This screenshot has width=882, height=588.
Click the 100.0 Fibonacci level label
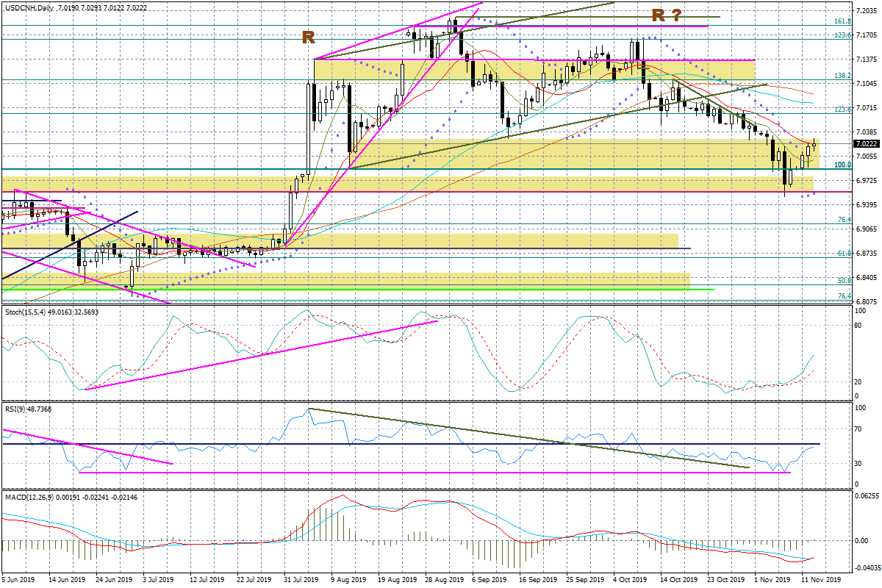click(x=842, y=165)
